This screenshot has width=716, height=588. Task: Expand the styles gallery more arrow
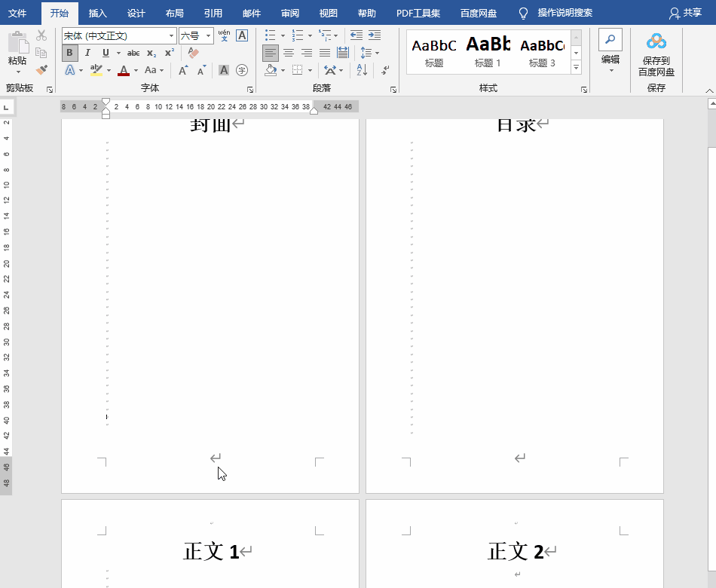pyautogui.click(x=577, y=68)
